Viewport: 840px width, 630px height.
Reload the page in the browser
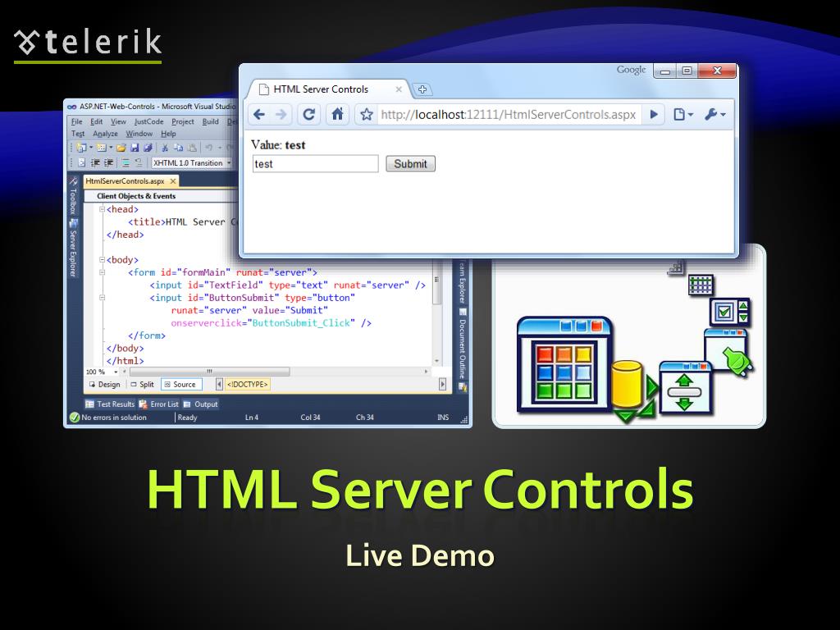pyautogui.click(x=309, y=115)
